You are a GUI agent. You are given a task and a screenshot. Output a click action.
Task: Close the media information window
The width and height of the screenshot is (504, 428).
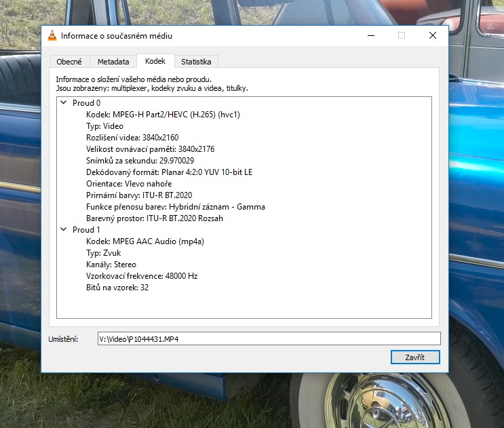click(432, 35)
